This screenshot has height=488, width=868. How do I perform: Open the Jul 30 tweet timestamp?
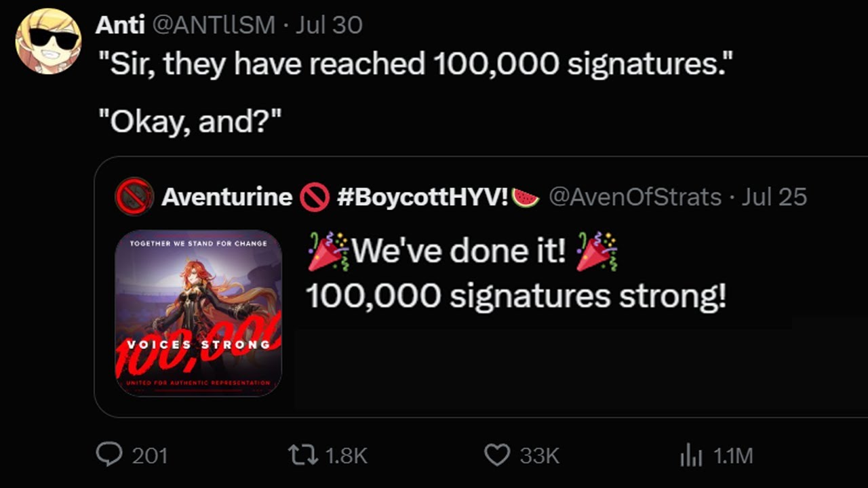[330, 25]
